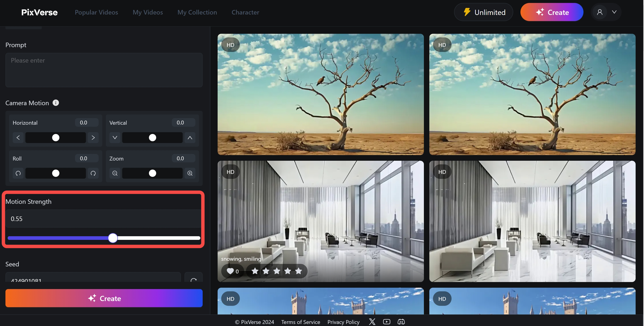Click the Roll slider handle

56,173
